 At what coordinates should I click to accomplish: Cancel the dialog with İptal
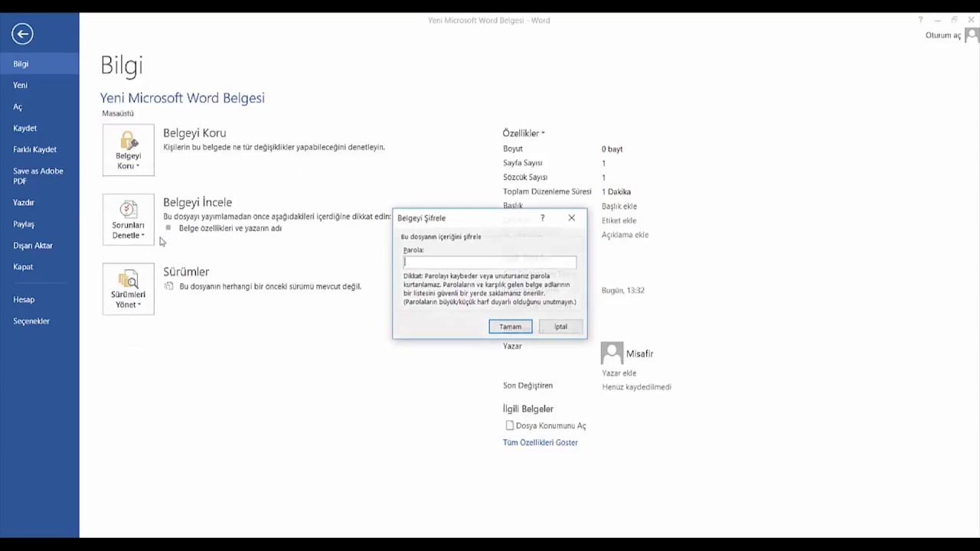(x=560, y=327)
